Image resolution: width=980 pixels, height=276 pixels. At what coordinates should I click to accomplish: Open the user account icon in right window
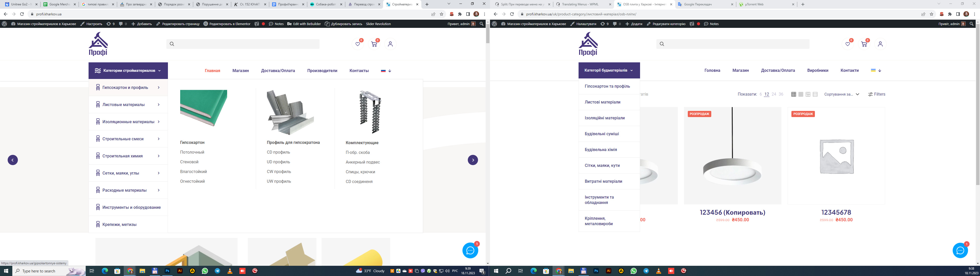point(880,44)
